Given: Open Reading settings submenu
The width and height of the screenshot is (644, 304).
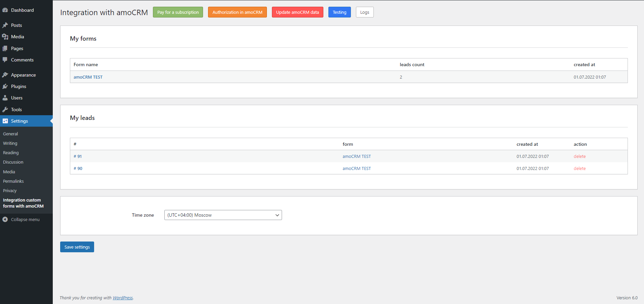Looking at the screenshot, I should [11, 153].
